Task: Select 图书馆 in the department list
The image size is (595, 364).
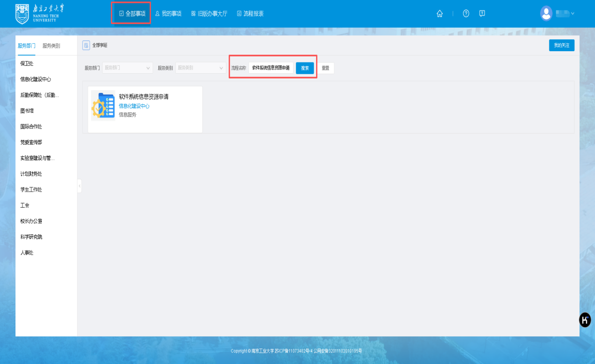Action: pos(27,111)
